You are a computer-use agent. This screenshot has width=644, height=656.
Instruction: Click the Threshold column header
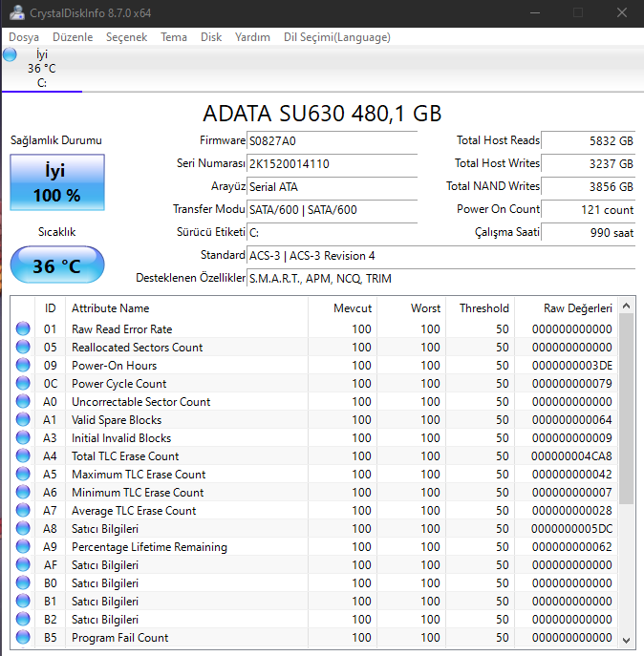pos(481,308)
